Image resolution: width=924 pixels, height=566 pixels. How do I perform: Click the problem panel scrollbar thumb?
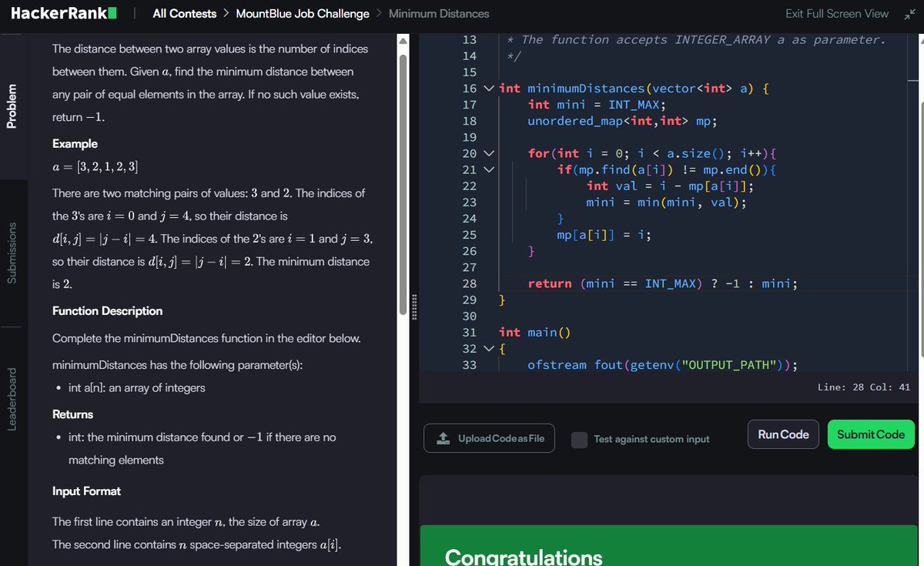tap(403, 183)
